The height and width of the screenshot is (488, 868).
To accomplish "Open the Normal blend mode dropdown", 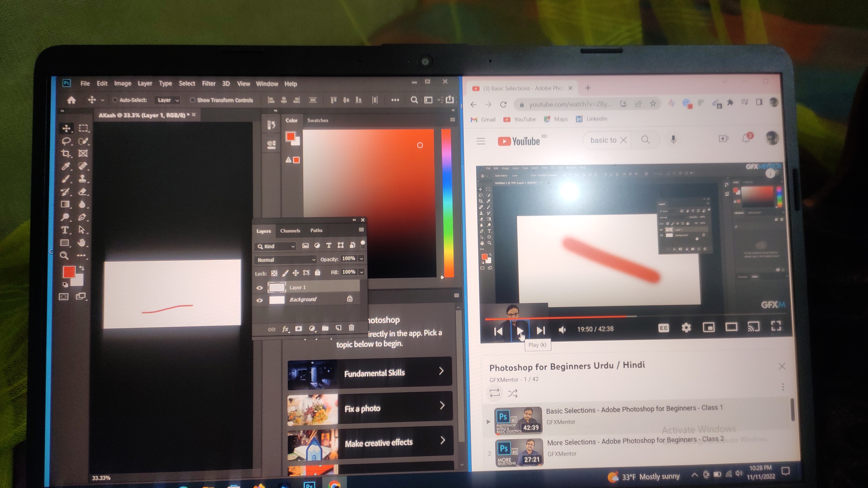I will click(x=285, y=260).
